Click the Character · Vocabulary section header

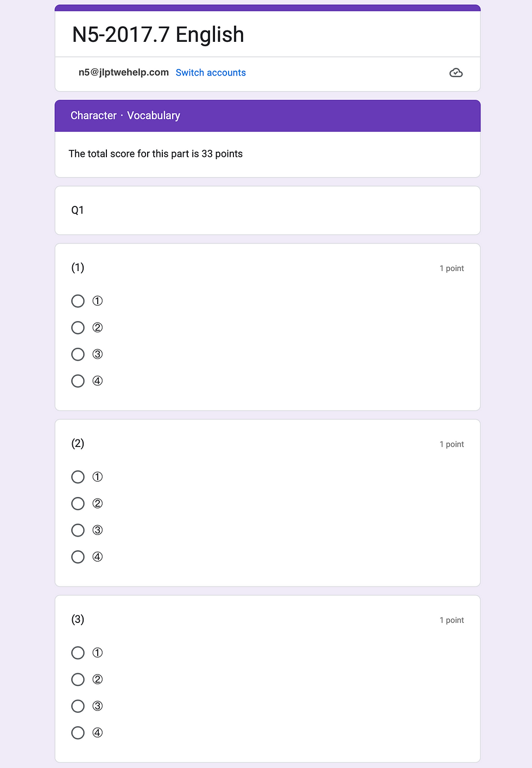point(125,116)
